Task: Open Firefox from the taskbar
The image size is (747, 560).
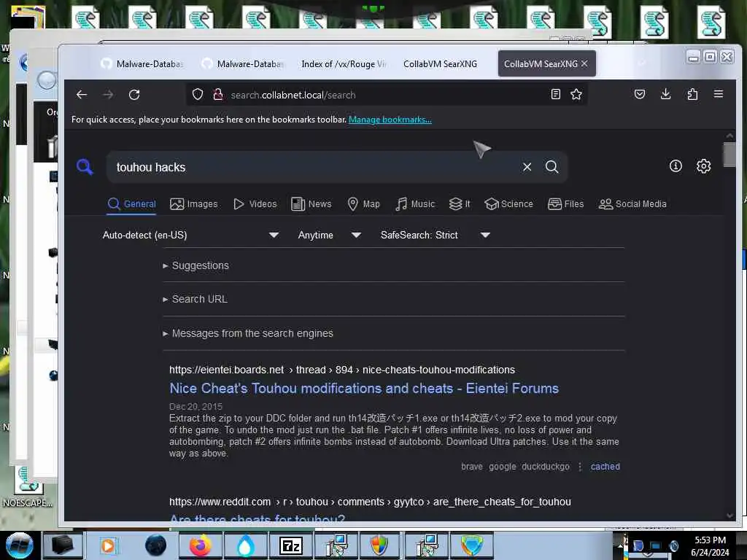Action: click(x=201, y=545)
